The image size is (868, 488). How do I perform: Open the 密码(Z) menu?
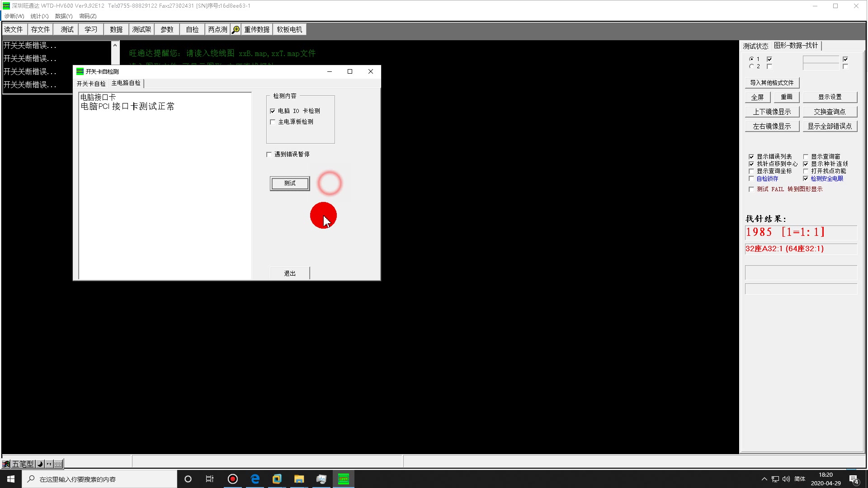[88, 16]
